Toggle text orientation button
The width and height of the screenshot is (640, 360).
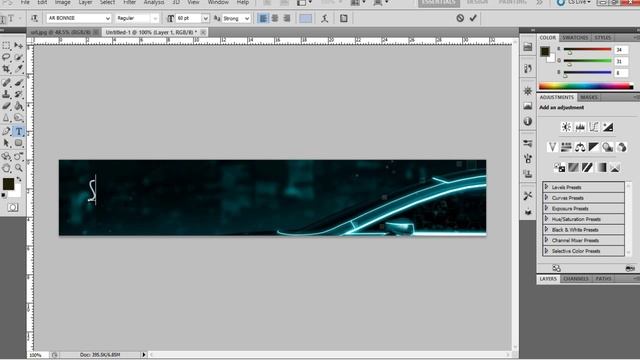pyautogui.click(x=35, y=18)
